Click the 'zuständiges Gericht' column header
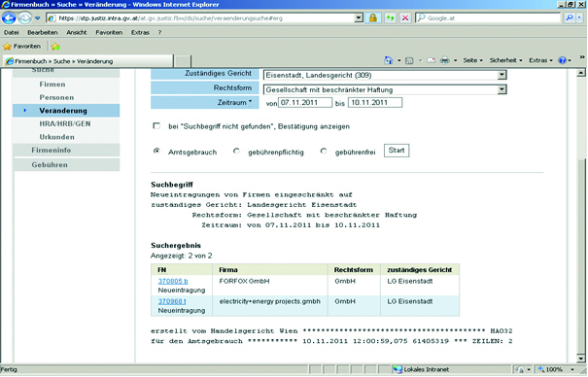 (x=420, y=270)
